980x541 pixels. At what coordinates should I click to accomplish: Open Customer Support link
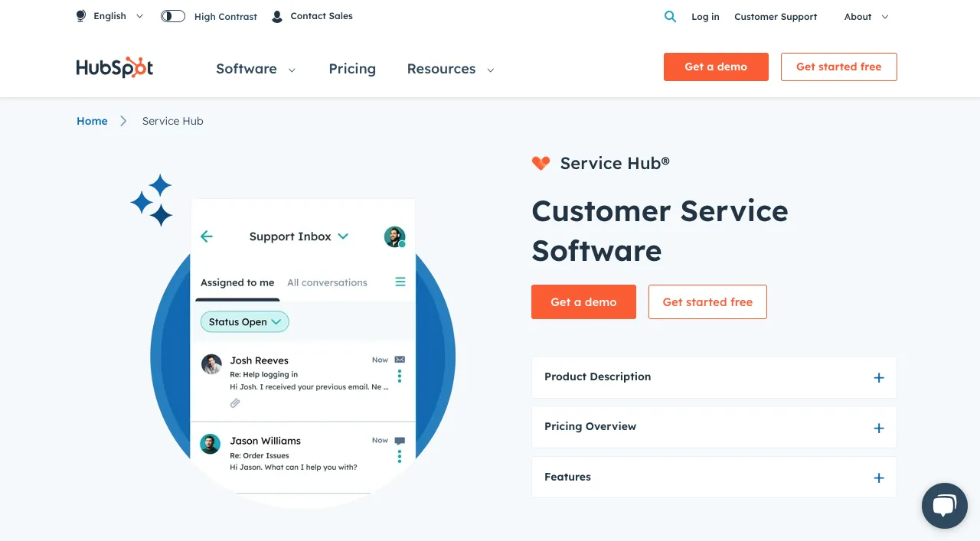click(x=776, y=17)
